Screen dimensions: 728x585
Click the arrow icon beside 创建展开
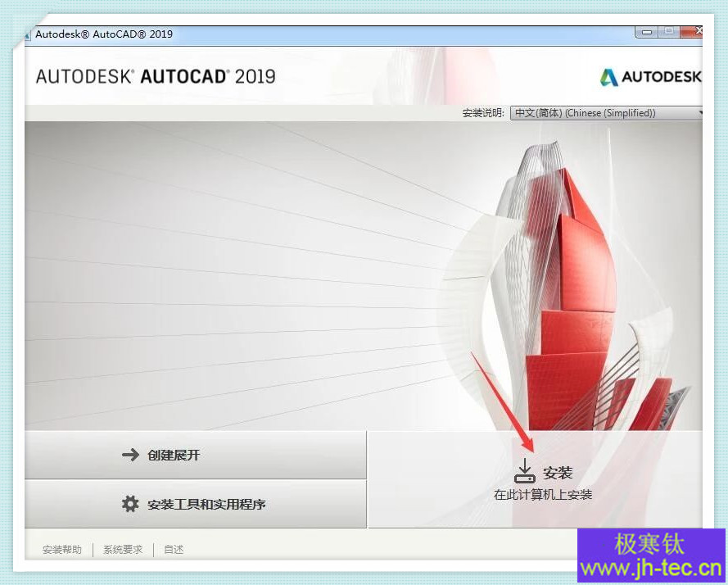coord(130,455)
